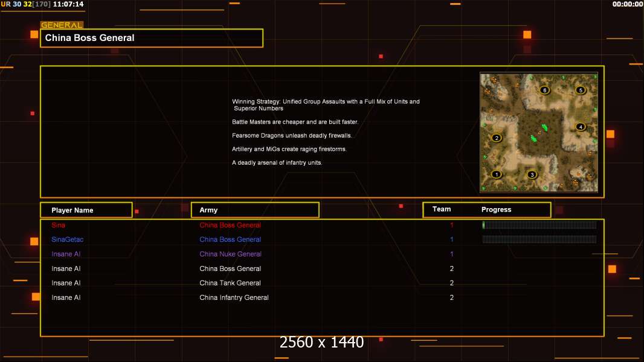The height and width of the screenshot is (362, 644).
Task: Click SinaGetac's loading progress bar
Action: coord(539,239)
